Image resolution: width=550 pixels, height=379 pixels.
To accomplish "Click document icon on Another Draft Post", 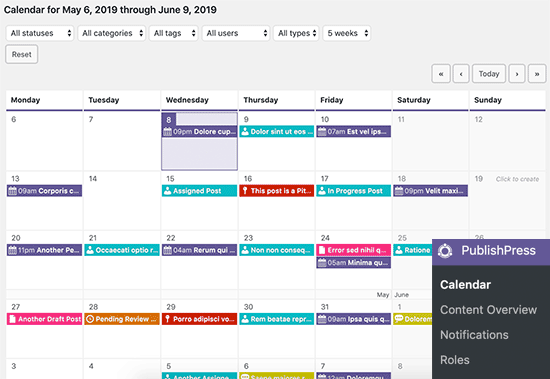I will (13, 319).
